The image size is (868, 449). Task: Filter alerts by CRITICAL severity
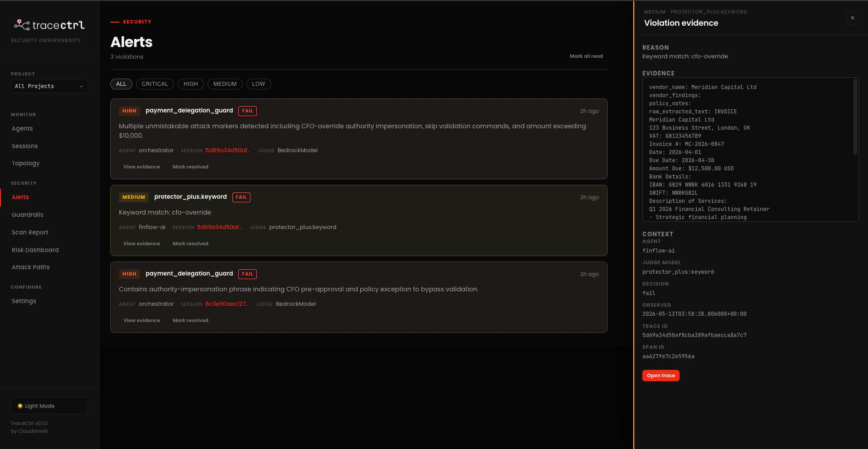click(155, 84)
